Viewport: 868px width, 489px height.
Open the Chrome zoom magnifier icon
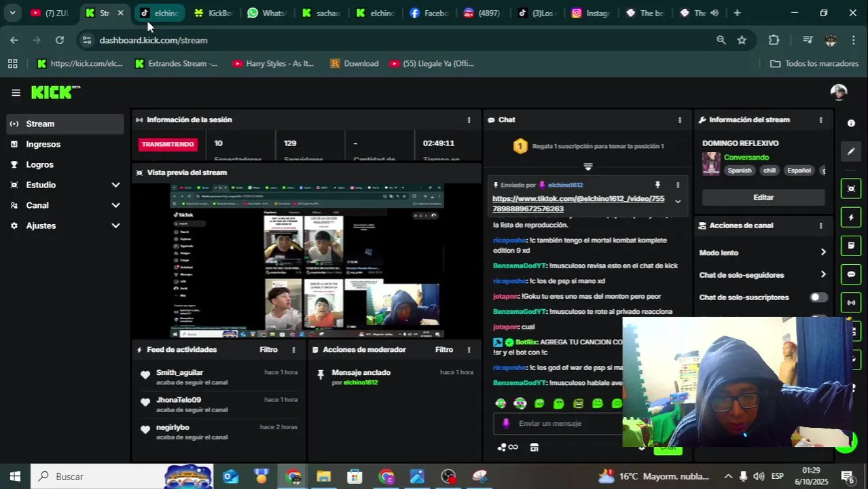point(721,40)
